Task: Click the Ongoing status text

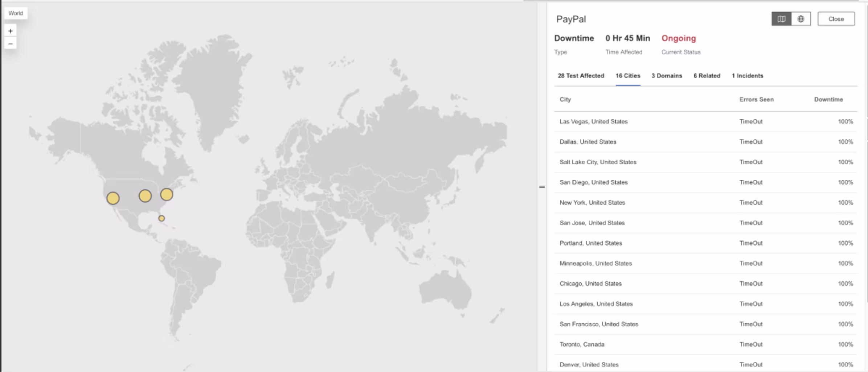Action: pos(679,38)
